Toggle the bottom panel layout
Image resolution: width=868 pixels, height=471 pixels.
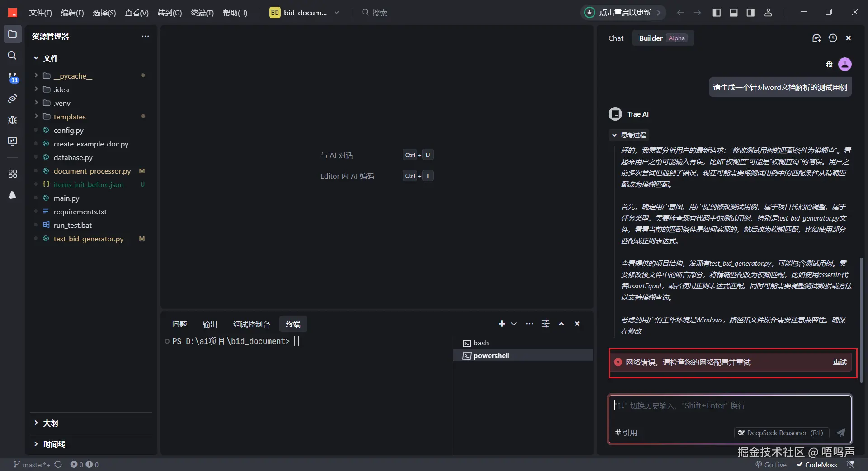[733, 13]
